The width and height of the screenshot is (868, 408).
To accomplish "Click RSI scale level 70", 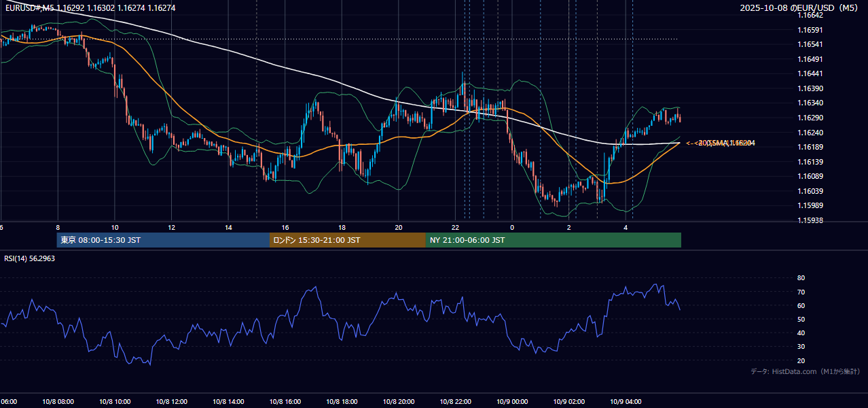I will click(x=801, y=292).
